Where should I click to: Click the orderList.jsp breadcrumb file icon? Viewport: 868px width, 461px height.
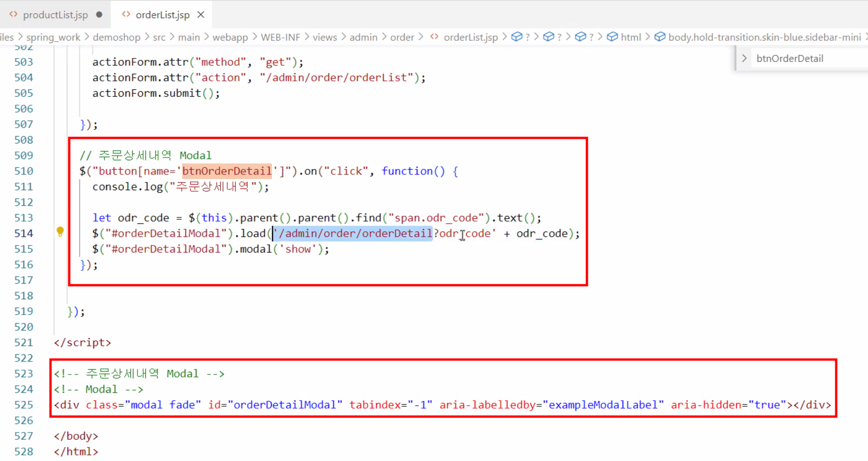click(x=434, y=36)
